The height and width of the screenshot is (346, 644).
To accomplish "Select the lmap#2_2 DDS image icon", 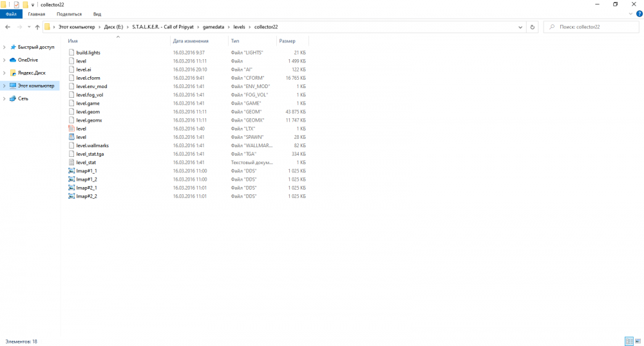I will click(71, 196).
